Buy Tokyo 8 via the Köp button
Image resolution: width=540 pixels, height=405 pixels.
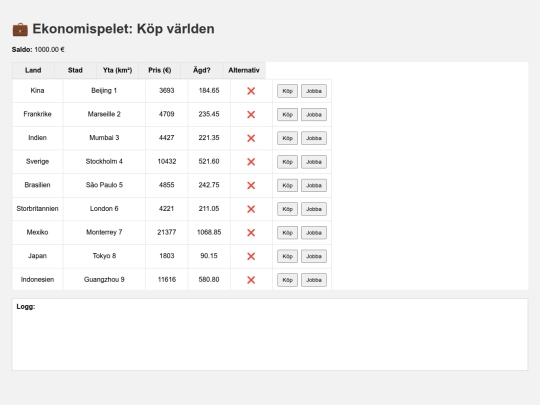(287, 256)
